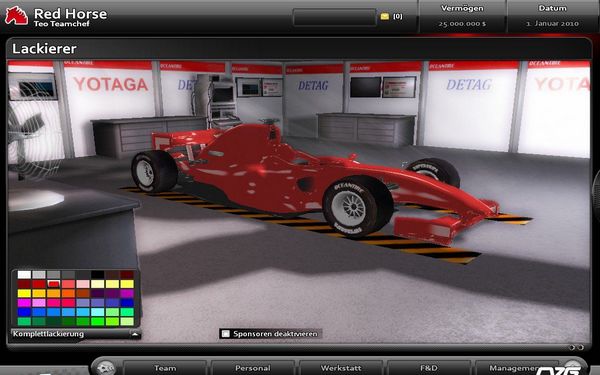
Task: Open the mail inbox envelope icon
Action: coord(385,16)
